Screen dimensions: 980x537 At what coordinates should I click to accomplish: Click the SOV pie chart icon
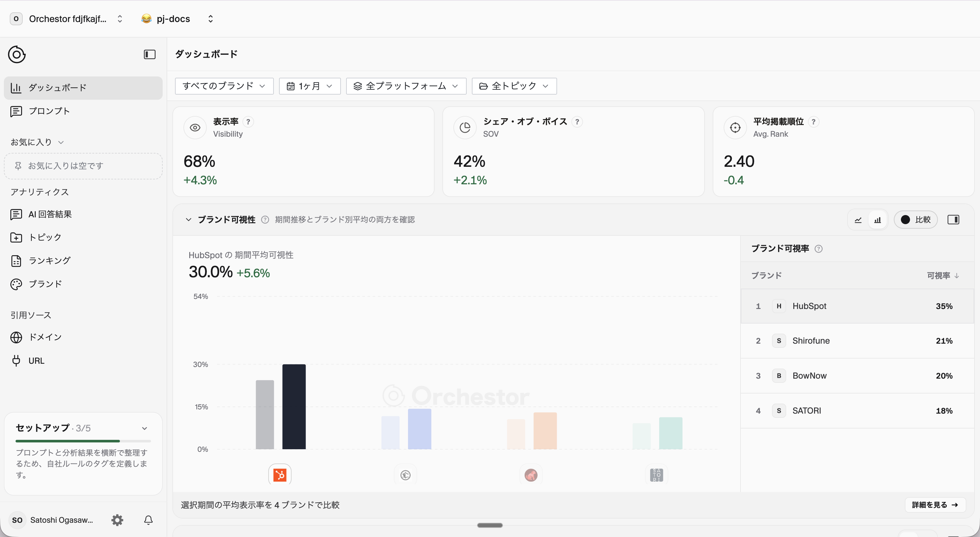(465, 128)
